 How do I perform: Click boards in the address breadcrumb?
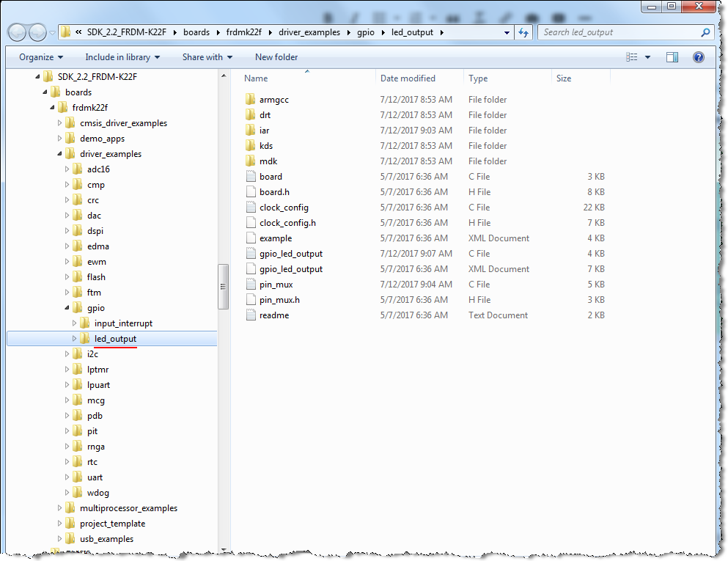pyautogui.click(x=196, y=32)
